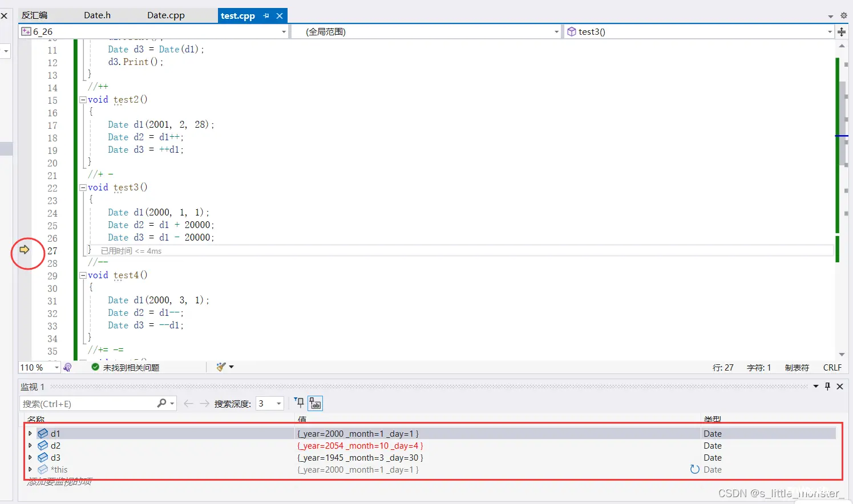Expand the d2 watch variable
This screenshot has width=853, height=504.
[x=30, y=445]
